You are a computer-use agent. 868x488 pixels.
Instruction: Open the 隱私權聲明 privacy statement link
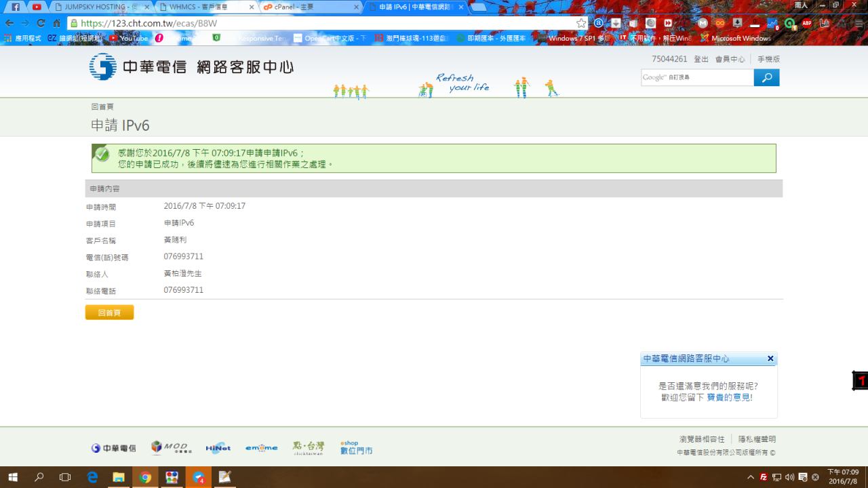pyautogui.click(x=757, y=439)
